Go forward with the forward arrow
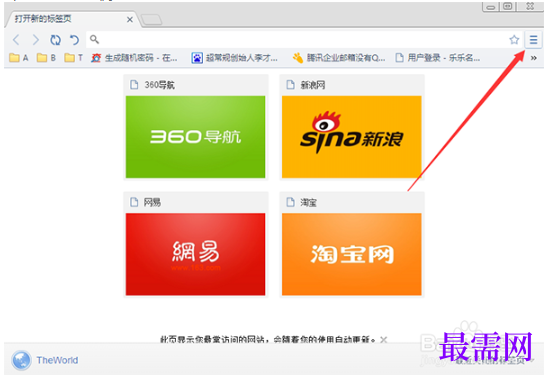 pyautogui.click(x=35, y=40)
